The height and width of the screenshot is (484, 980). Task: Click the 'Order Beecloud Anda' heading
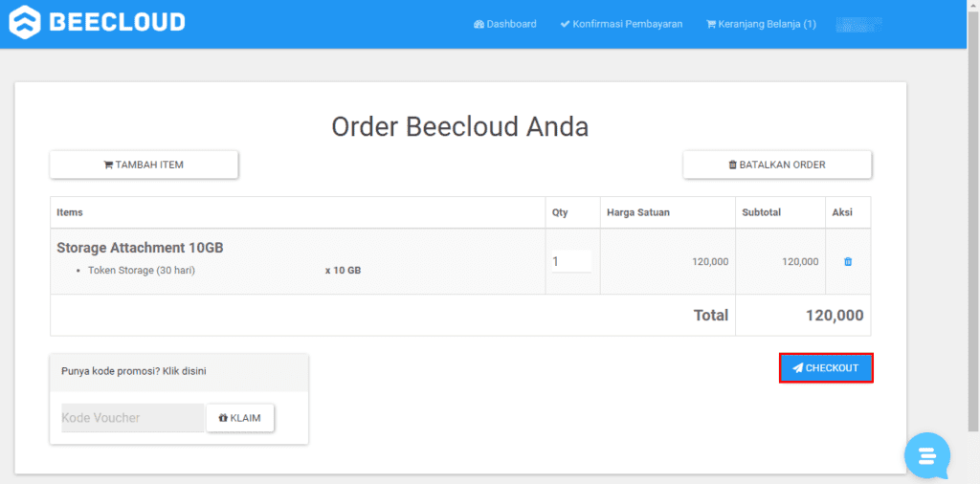(x=460, y=127)
